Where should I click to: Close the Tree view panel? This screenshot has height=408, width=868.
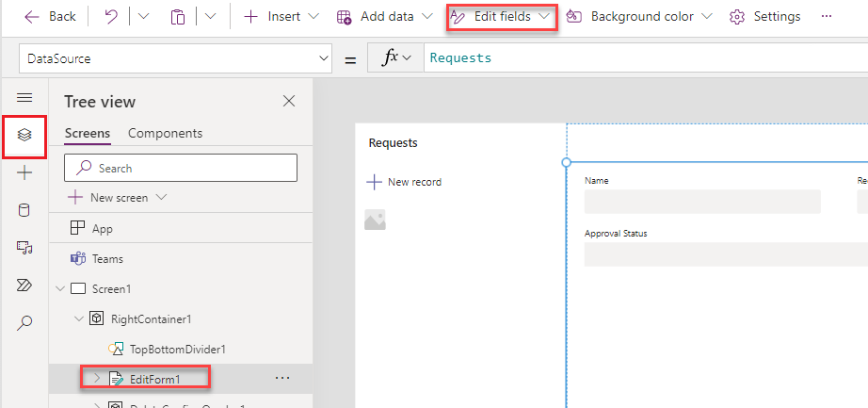click(289, 101)
